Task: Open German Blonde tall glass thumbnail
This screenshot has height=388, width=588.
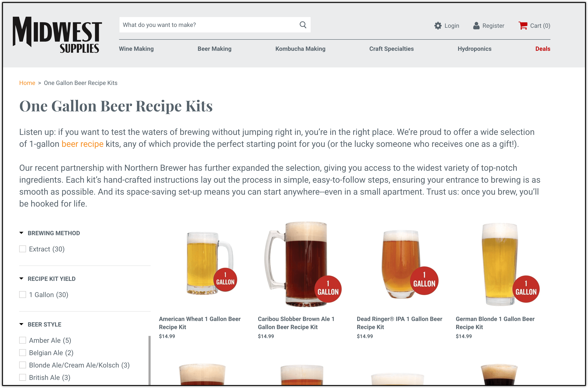Action: point(510,264)
